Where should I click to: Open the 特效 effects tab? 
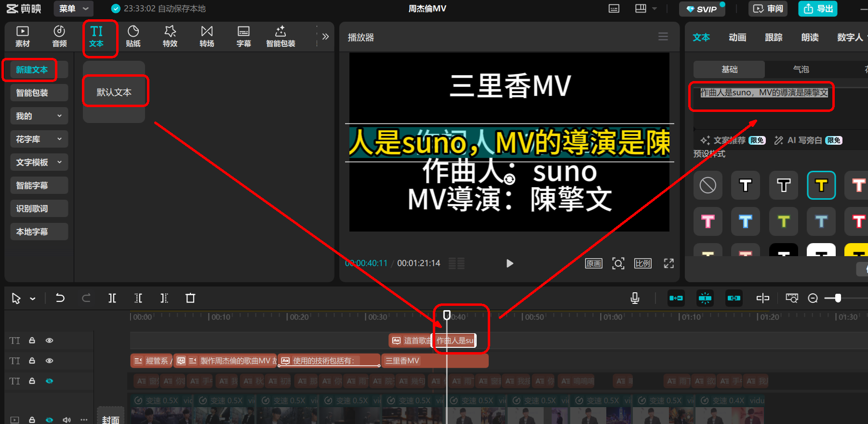coord(170,37)
